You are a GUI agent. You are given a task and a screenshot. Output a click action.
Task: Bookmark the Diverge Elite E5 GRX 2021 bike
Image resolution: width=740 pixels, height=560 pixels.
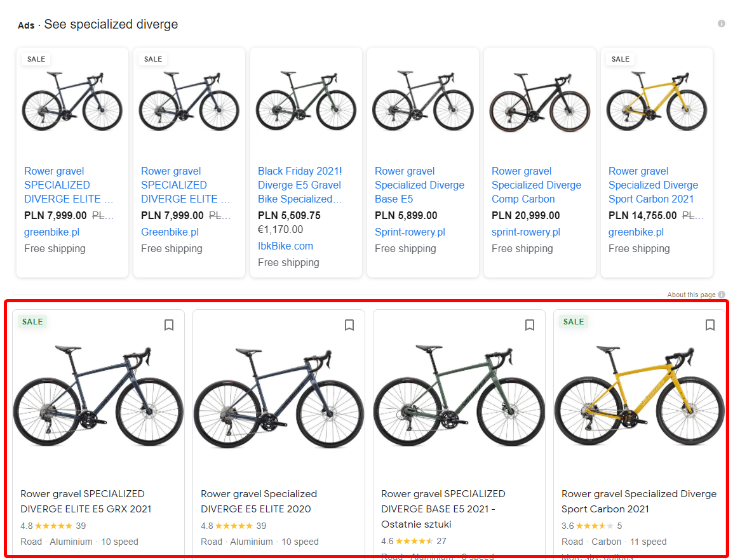click(169, 325)
